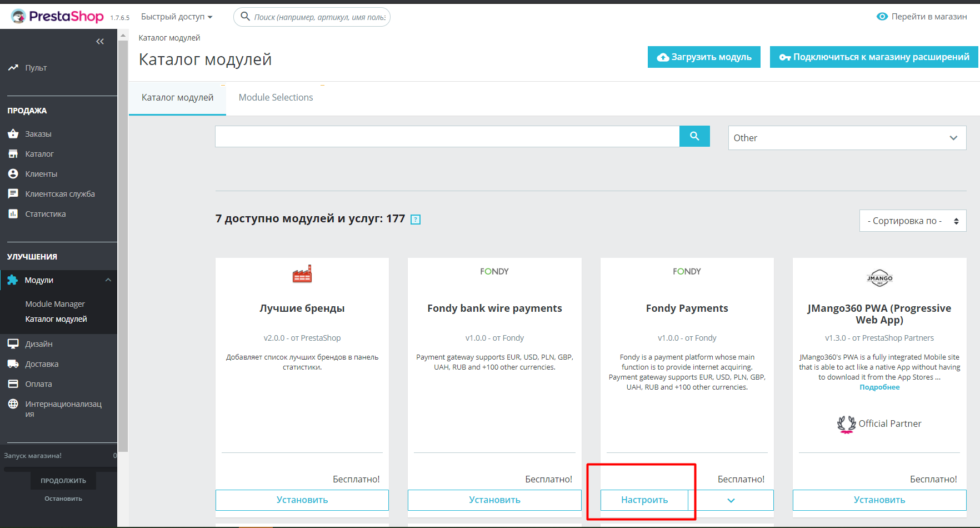Open Module Manager submenu item
The height and width of the screenshot is (528, 980).
point(55,304)
